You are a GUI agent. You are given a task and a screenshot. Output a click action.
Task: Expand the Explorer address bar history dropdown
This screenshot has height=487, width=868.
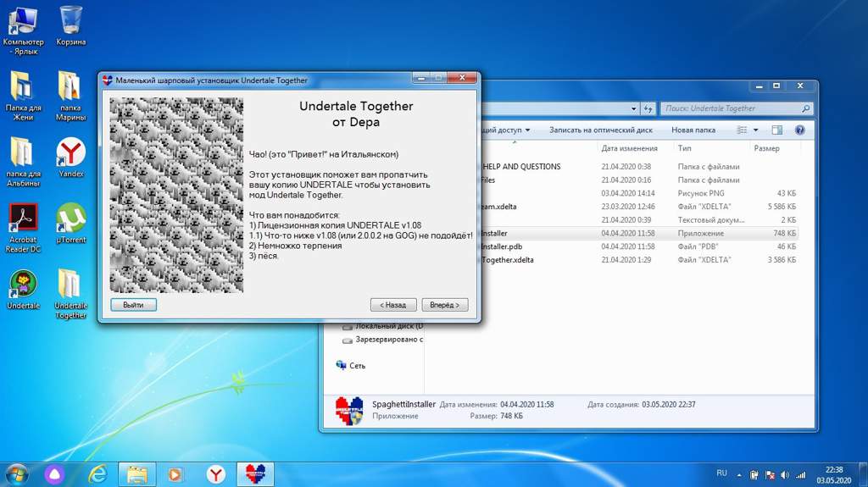tap(633, 108)
